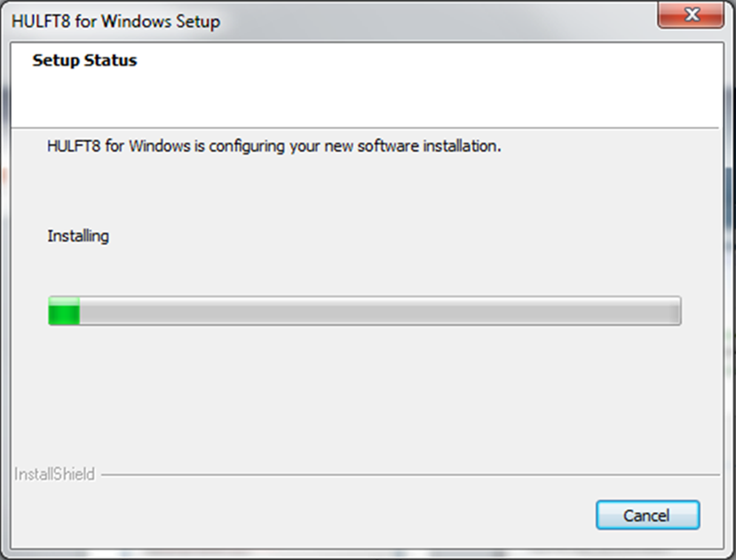Click empty title bar space left of close button
The height and width of the screenshot is (560, 736).
point(444,20)
